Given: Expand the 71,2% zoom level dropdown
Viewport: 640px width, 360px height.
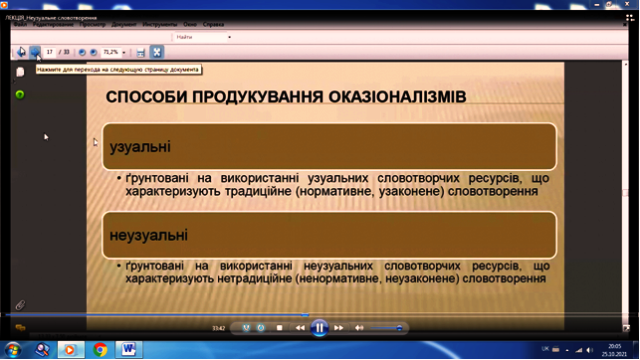Looking at the screenshot, I should coord(124,52).
